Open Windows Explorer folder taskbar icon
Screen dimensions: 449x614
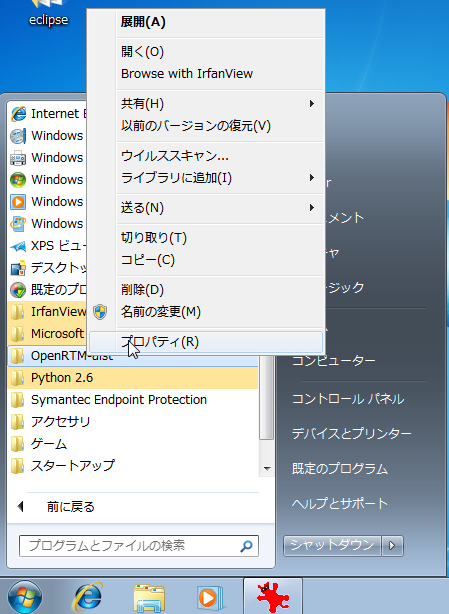coord(149,598)
